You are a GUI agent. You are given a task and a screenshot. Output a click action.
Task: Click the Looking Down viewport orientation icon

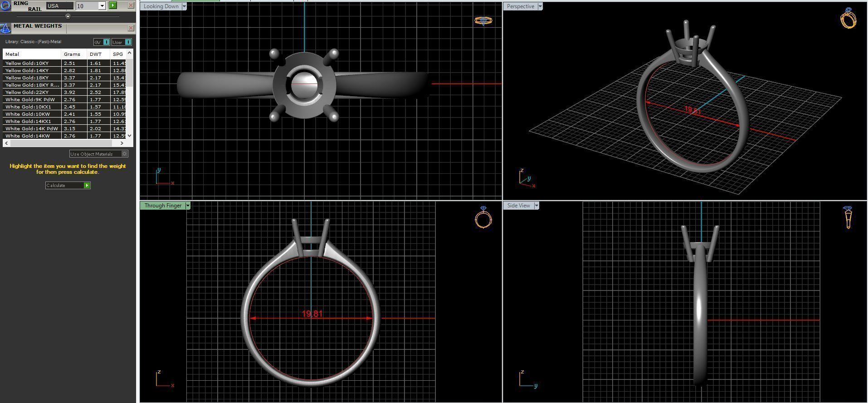click(x=483, y=20)
